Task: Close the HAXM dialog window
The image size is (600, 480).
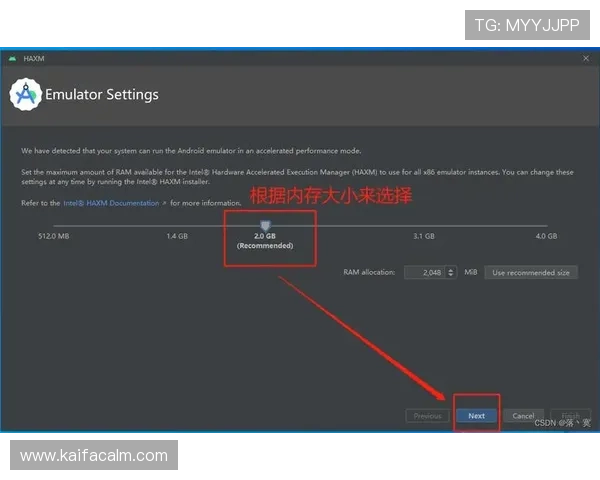Action: click(x=586, y=58)
